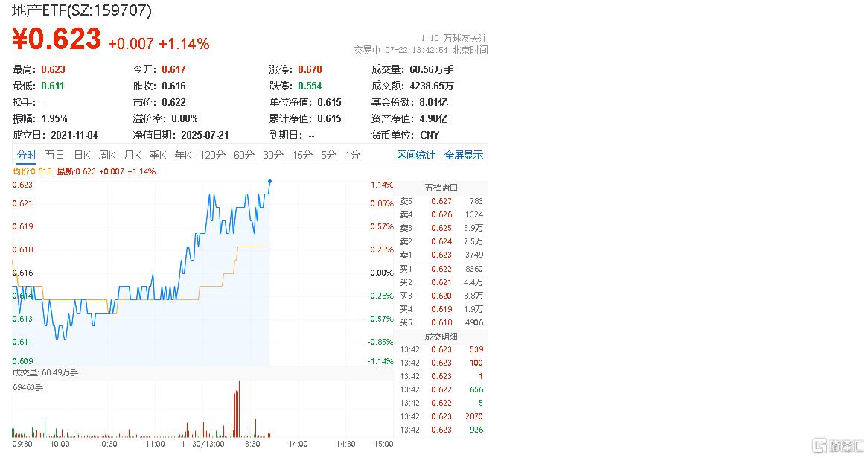The width and height of the screenshot is (868, 458).
Task: Click the tallest red volume bar
Action: coord(239,410)
